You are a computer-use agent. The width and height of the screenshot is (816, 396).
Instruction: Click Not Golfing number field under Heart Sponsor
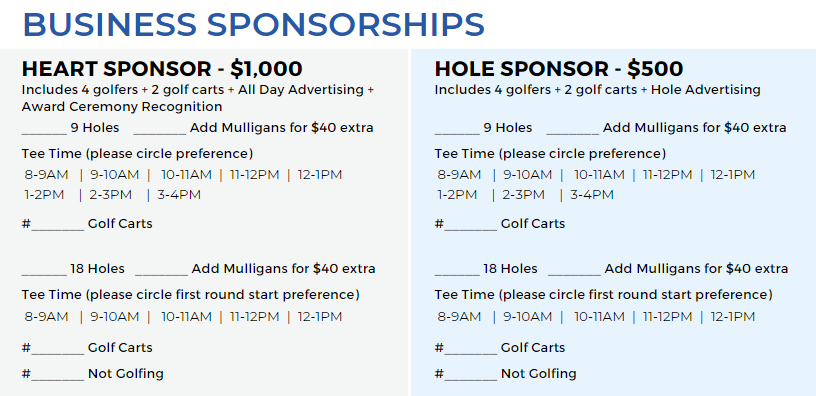click(58, 377)
